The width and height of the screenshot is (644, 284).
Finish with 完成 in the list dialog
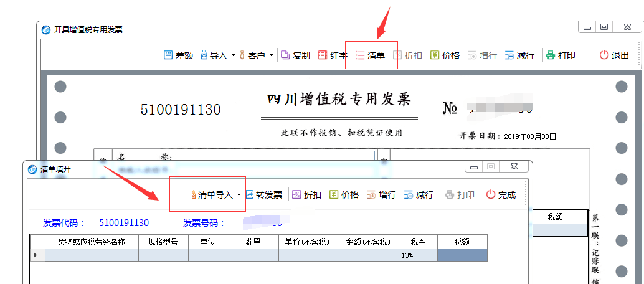501,195
